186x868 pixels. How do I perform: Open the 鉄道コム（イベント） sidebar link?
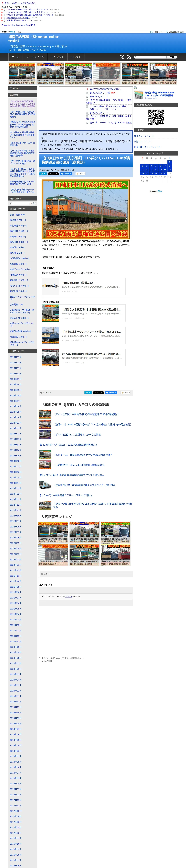[x=144, y=136]
